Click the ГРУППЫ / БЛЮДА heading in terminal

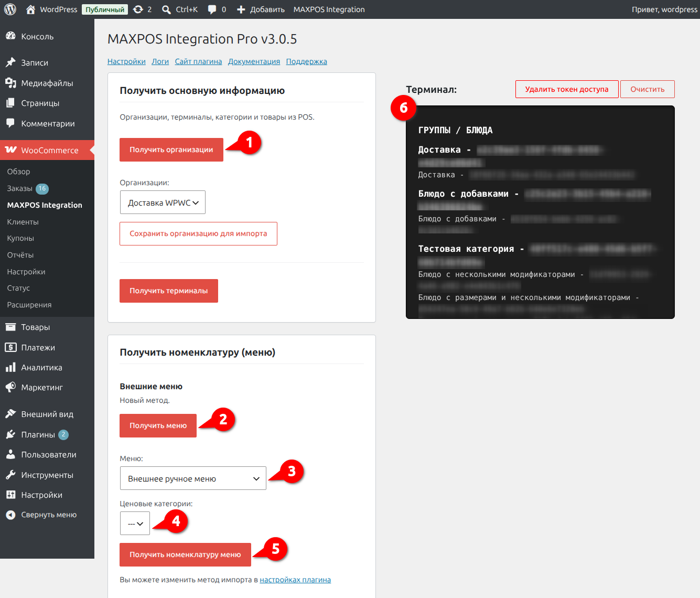(x=455, y=130)
